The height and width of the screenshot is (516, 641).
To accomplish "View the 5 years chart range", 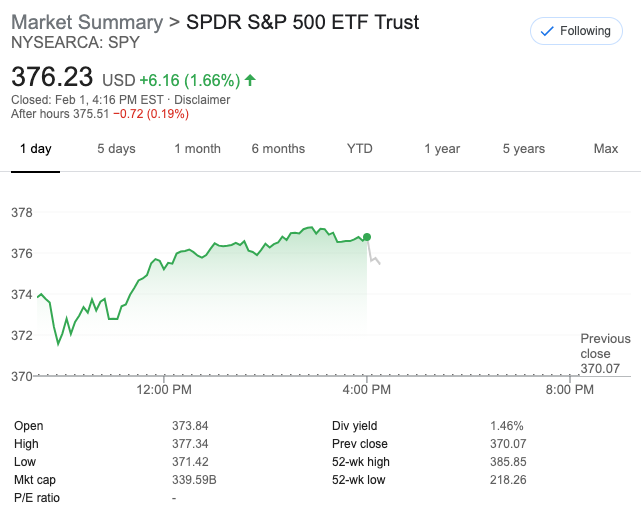I will [523, 149].
